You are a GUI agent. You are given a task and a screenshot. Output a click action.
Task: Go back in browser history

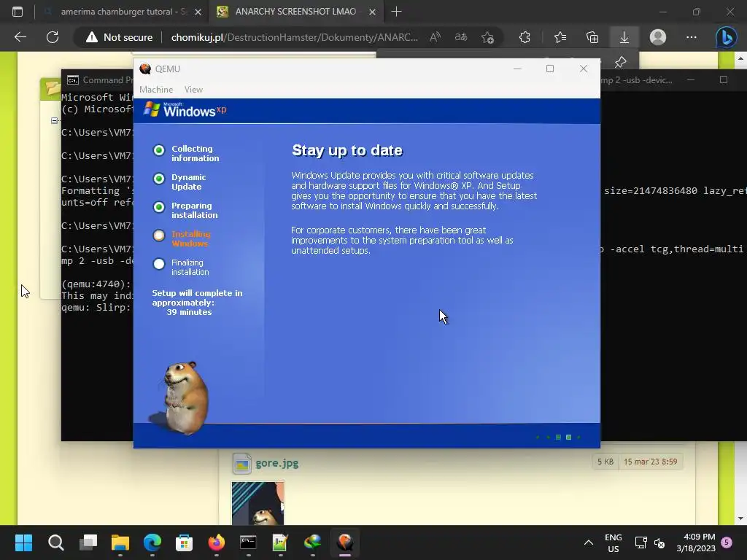(x=20, y=37)
